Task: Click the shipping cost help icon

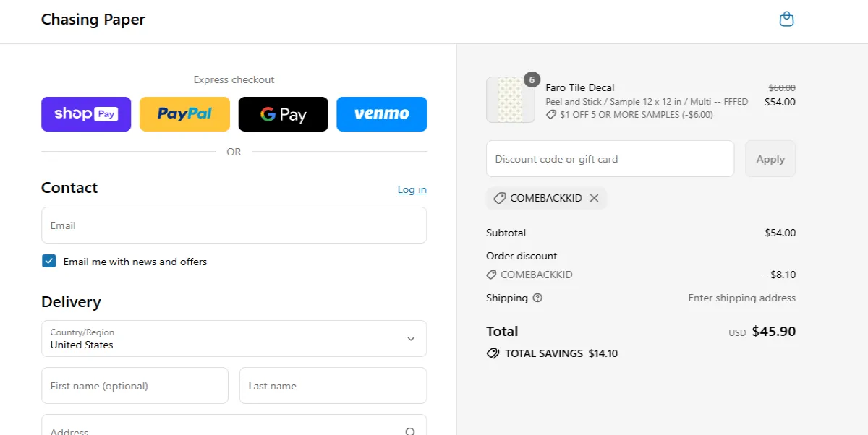Action: click(x=537, y=298)
